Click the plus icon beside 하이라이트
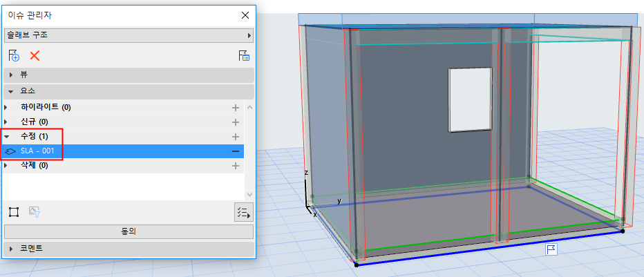The height and width of the screenshot is (277, 644). [236, 108]
